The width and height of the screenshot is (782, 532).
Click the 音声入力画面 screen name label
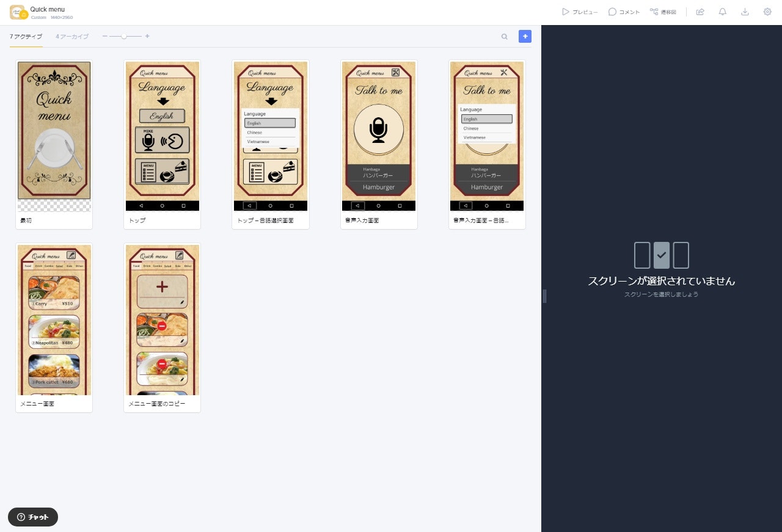click(x=362, y=220)
